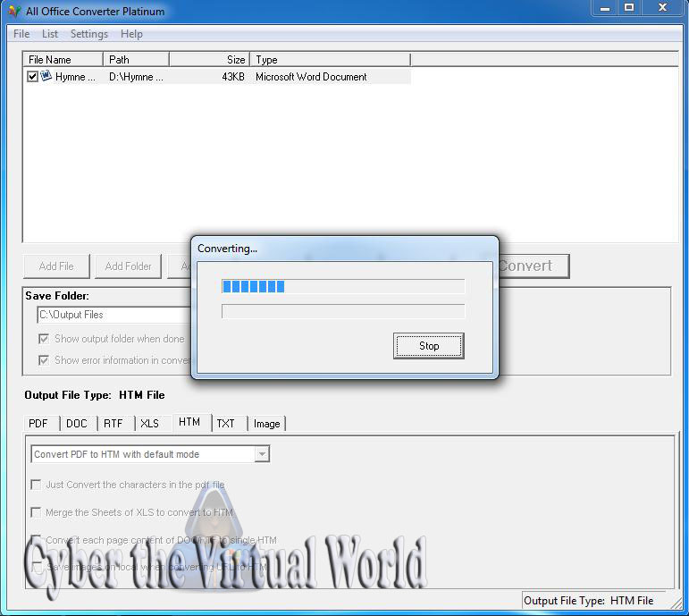Viewport: 689px width, 616px height.
Task: Toggle Show output folder when done
Action: coord(44,339)
